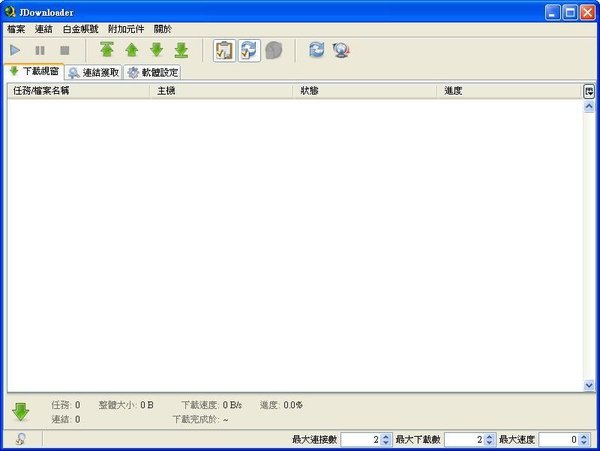Click scrollbar down arrow in download list
Image resolution: width=600 pixels, height=451 pixels.
click(x=589, y=385)
